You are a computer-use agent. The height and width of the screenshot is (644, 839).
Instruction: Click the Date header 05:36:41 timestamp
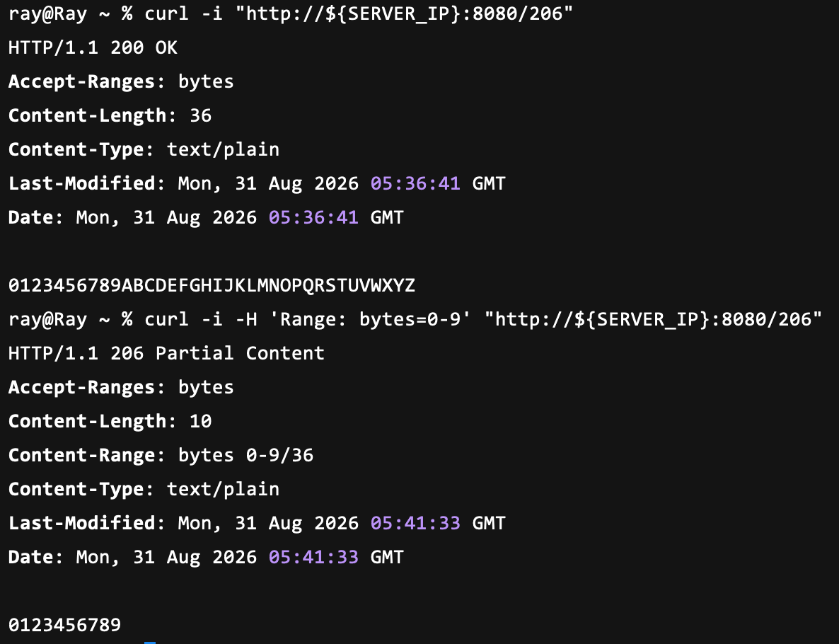pos(313,217)
